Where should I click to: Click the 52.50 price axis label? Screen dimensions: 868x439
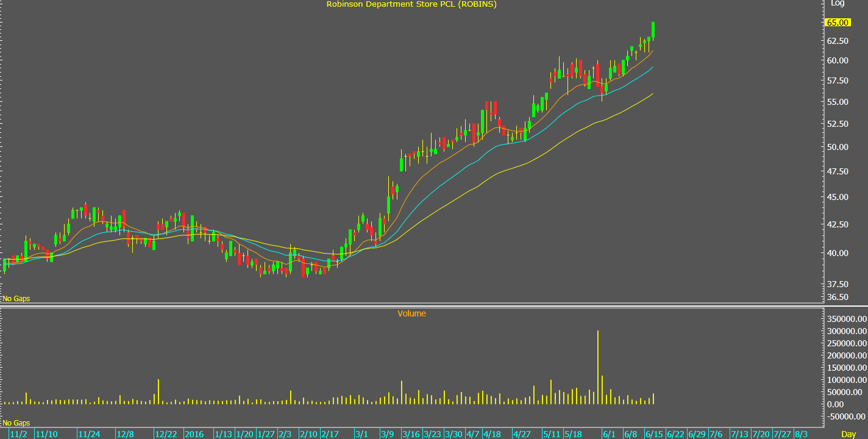click(838, 124)
